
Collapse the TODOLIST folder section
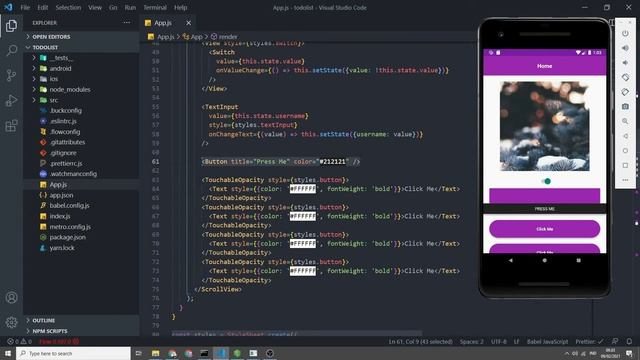pos(45,47)
